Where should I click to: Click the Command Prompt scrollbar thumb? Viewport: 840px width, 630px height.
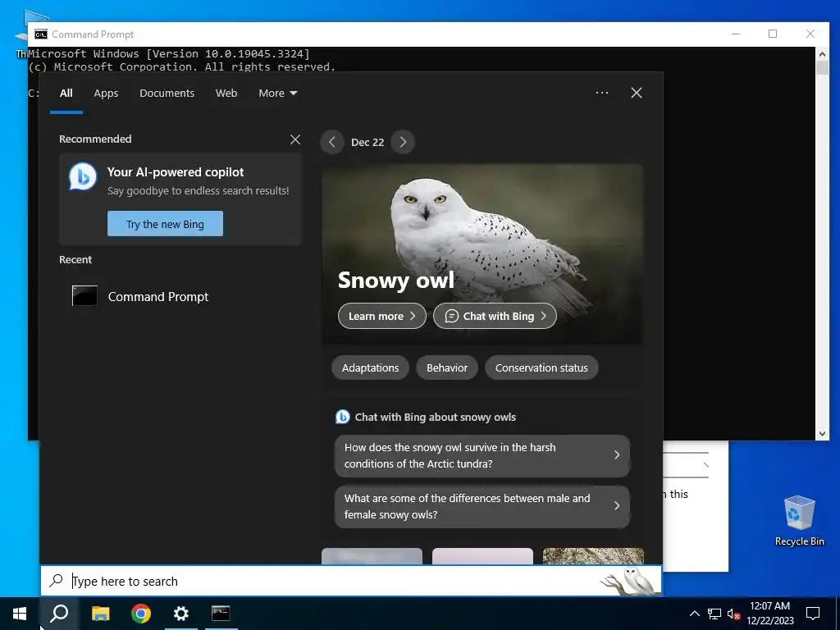tap(822, 68)
